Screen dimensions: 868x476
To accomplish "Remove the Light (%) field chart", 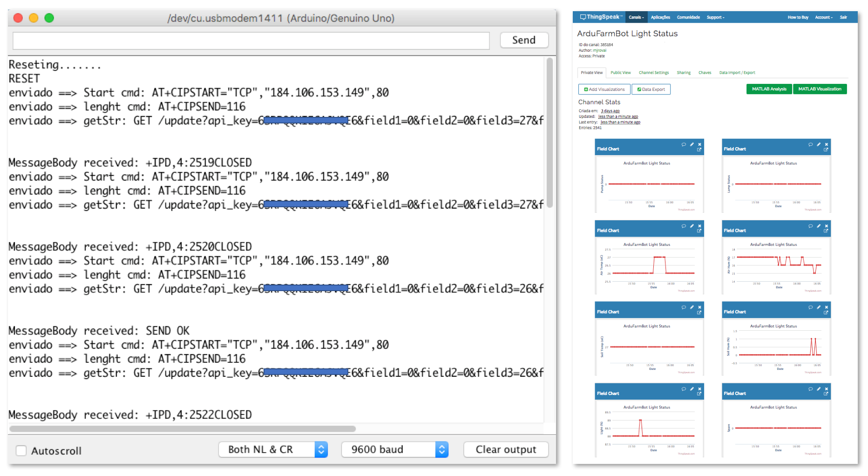I will 699,389.
